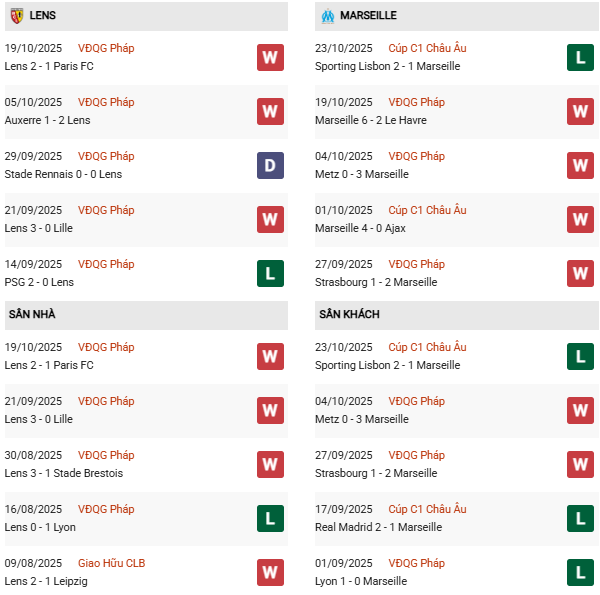Click the D badge for Stade Rennais draw
600x595 pixels.
(270, 165)
